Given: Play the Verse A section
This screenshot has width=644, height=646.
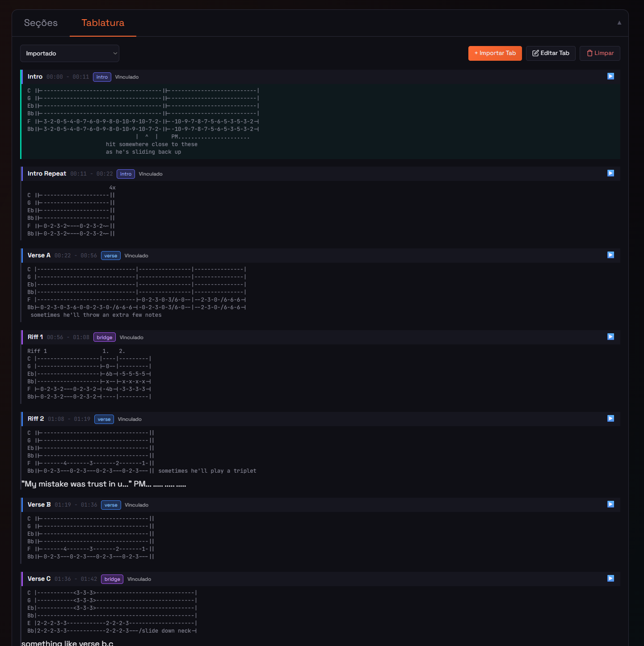Looking at the screenshot, I should pos(610,255).
